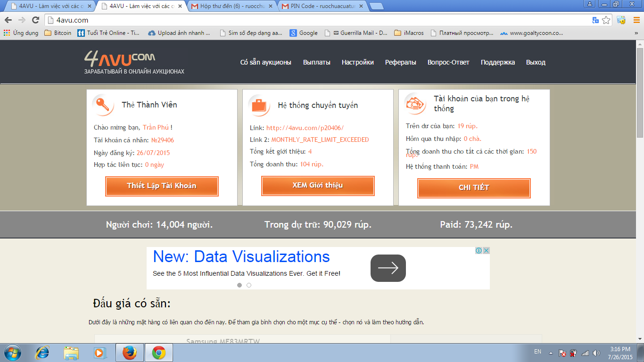Click the CHI TIẾT button
This screenshot has width=644, height=362.
point(474,188)
